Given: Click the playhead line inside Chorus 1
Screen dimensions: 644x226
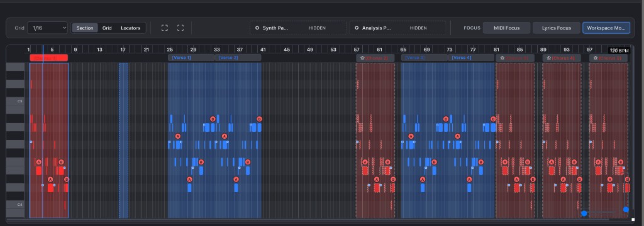Looking at the screenshot, I should 43,140.
